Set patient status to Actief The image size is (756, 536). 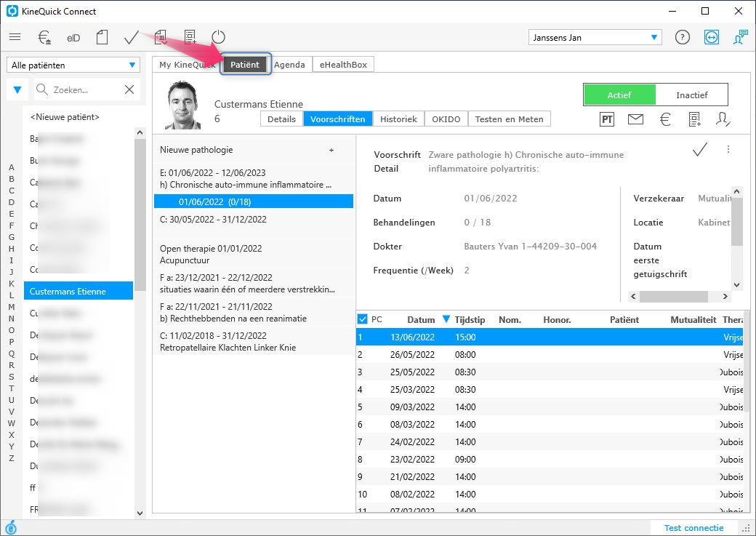(x=619, y=95)
